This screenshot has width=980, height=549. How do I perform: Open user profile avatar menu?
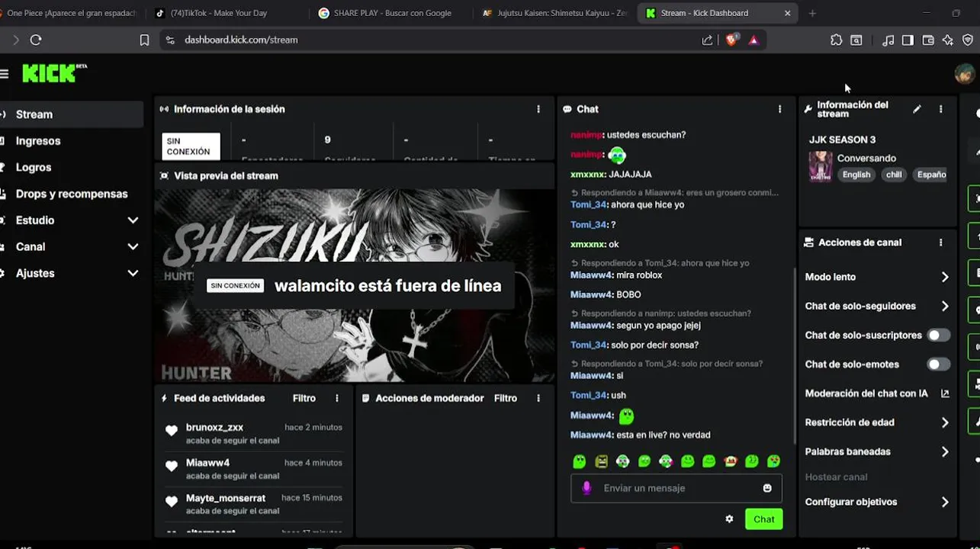965,73
